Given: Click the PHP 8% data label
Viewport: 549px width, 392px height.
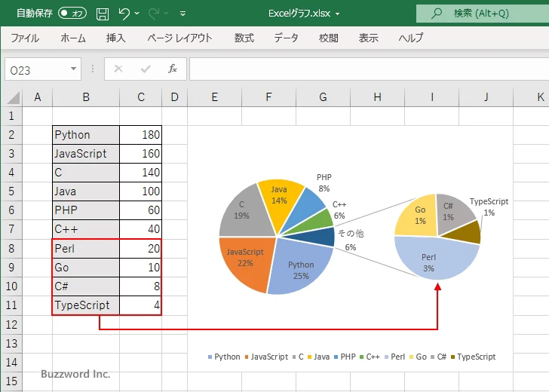Looking at the screenshot, I should (x=324, y=182).
